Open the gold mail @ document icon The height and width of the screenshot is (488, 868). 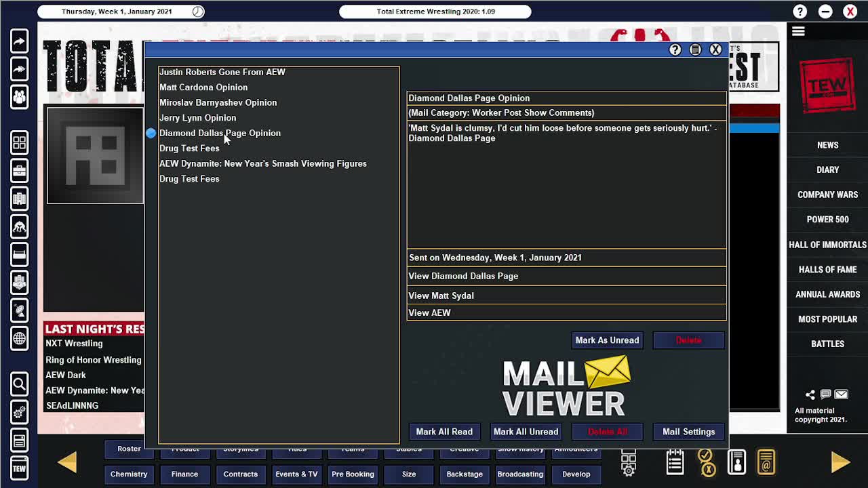766,462
